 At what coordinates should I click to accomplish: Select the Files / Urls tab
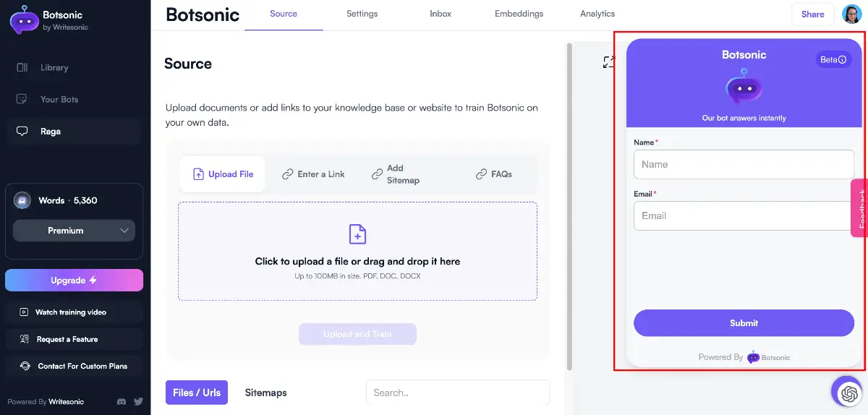[197, 393]
